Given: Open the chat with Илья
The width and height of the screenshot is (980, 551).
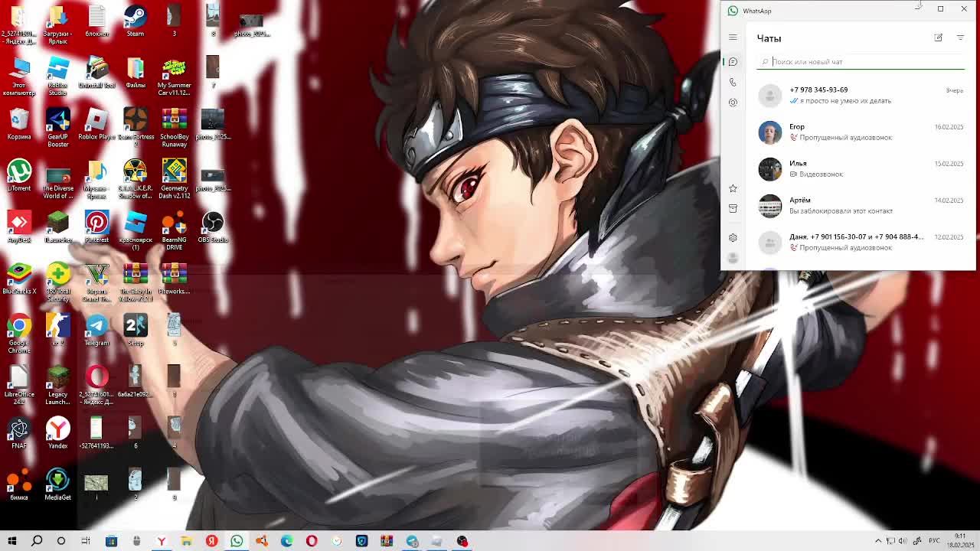Looking at the screenshot, I should pyautogui.click(x=861, y=168).
